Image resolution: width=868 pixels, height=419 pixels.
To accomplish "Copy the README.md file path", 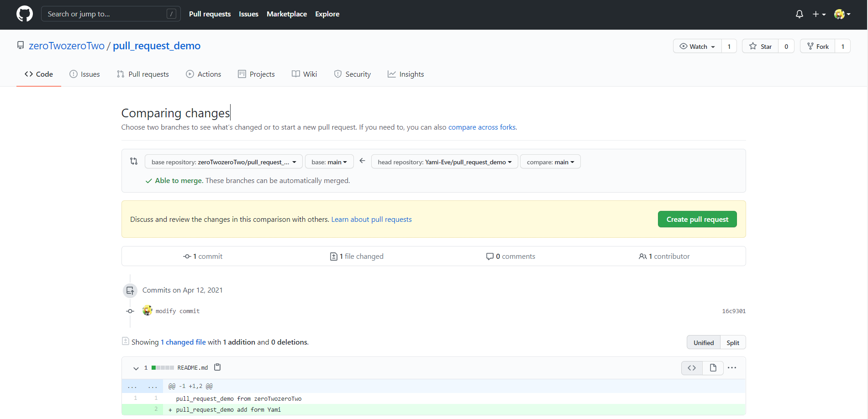I will [x=217, y=367].
